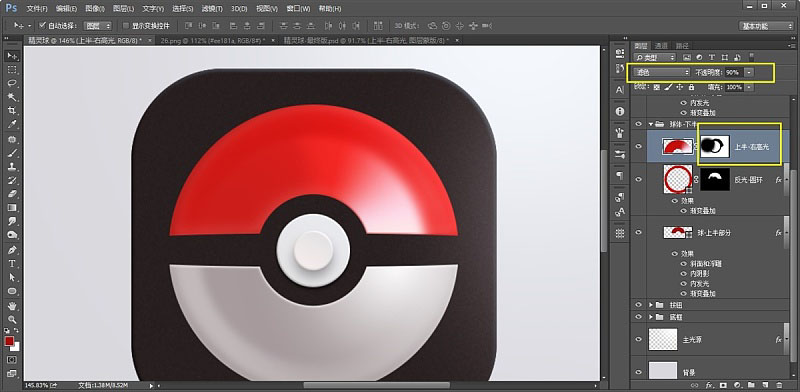The width and height of the screenshot is (800, 392).
Task: Open the blend mode 滤色 dropdown
Action: (x=662, y=72)
